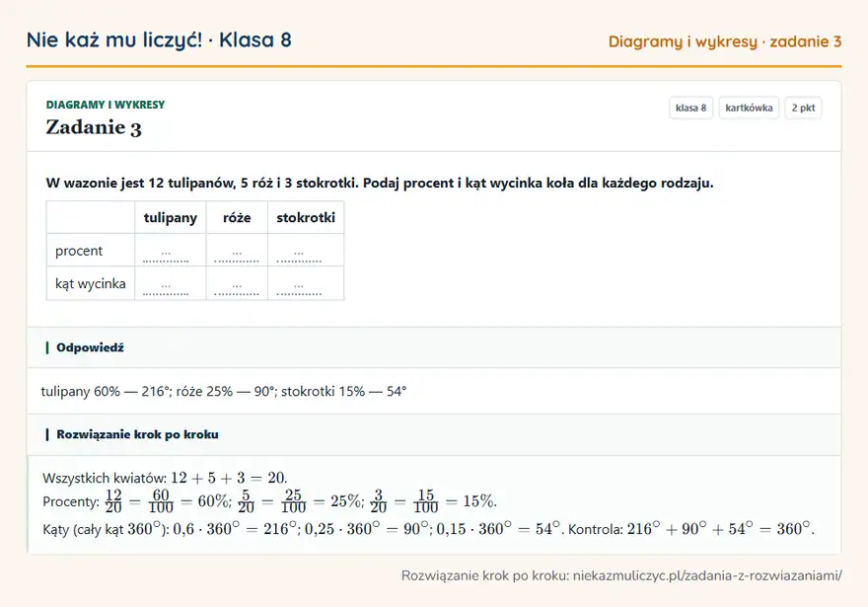Click 'Kontrola: 216° + 90° + 54° = 360°' text
This screenshot has height=607, width=868.
pos(691,529)
